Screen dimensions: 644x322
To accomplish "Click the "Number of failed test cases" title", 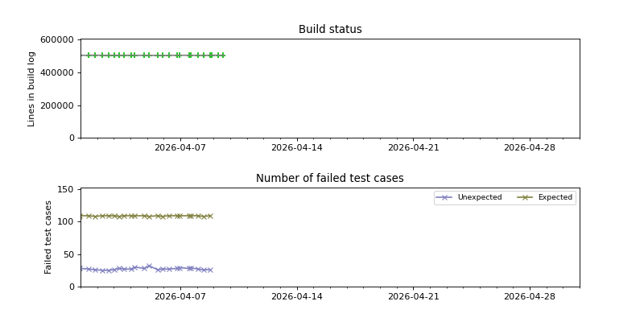I will point(330,179).
